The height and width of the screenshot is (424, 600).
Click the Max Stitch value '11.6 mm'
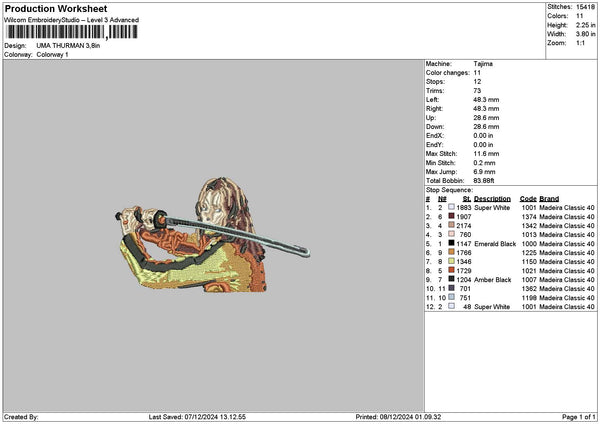(486, 154)
